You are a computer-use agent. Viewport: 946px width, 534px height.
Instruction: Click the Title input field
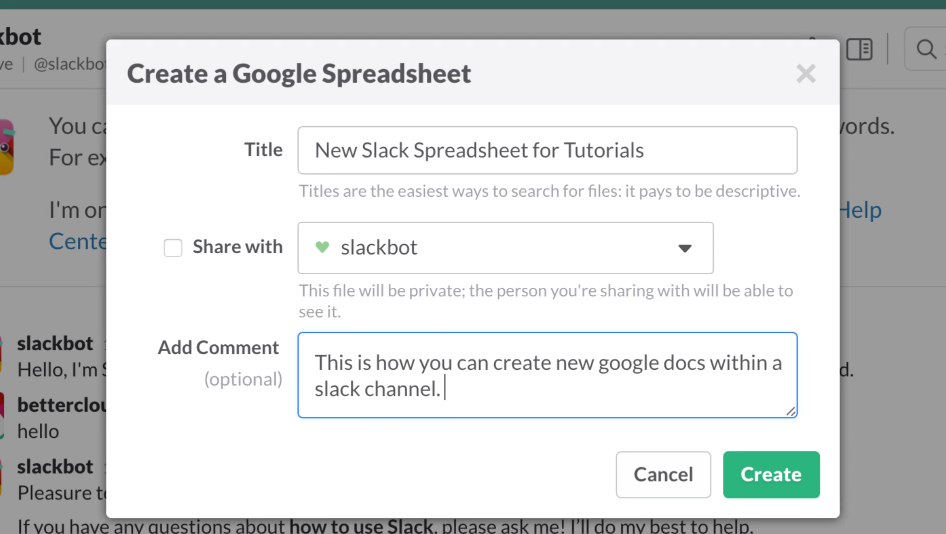(x=547, y=150)
